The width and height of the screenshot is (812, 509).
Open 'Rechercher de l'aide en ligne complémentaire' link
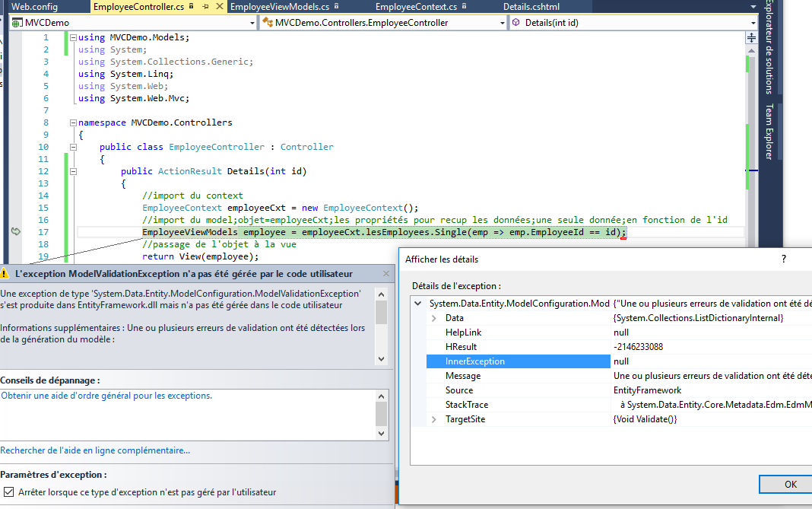tap(95, 450)
